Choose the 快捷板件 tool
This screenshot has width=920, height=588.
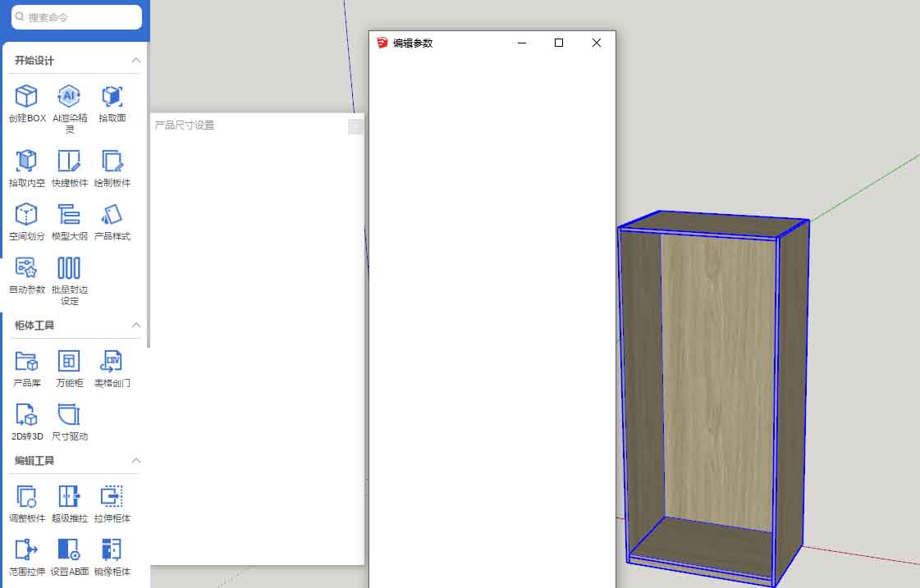[69, 161]
